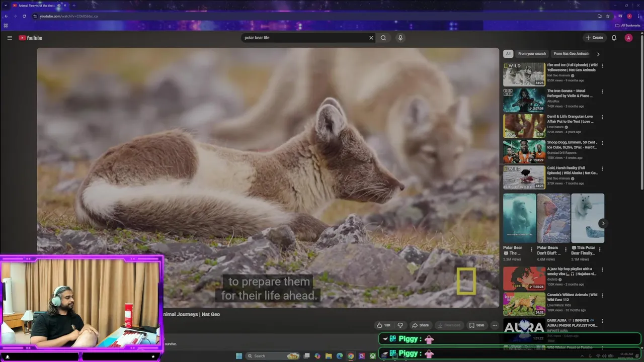This screenshot has width=644, height=362.
Task: Open a new browser tab with plus
Action: pyautogui.click(x=74, y=6)
